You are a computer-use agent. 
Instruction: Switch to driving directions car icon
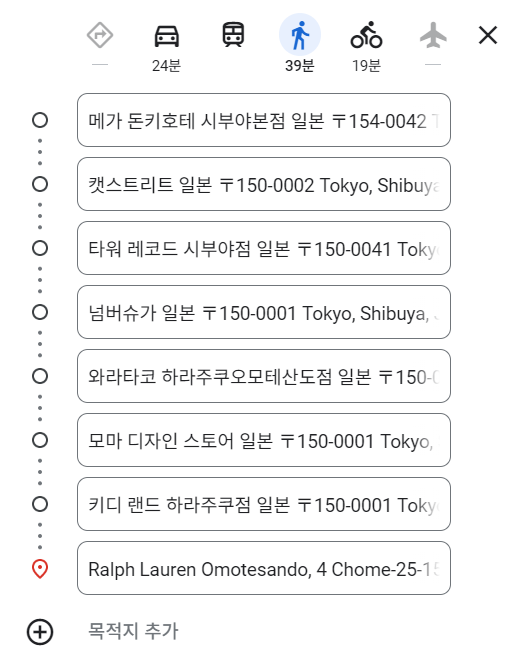(x=167, y=36)
